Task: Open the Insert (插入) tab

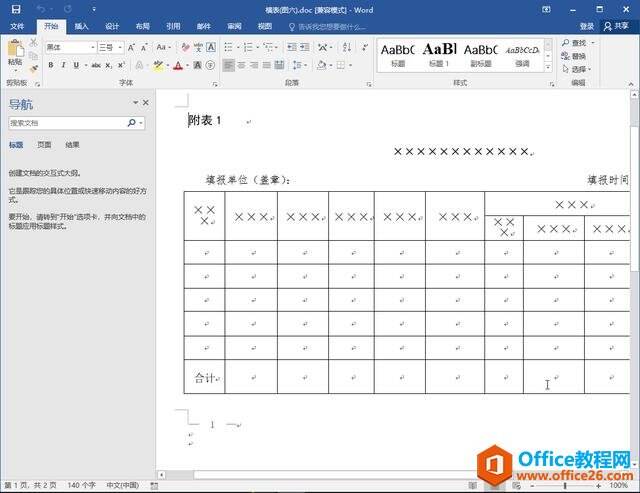Action: pos(81,27)
